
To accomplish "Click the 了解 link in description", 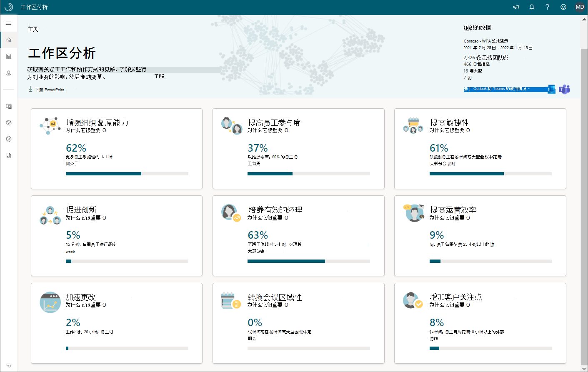I will (x=159, y=76).
